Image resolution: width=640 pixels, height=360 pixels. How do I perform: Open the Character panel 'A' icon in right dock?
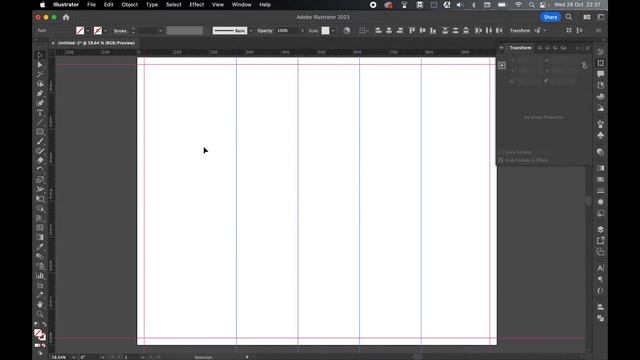(x=600, y=268)
